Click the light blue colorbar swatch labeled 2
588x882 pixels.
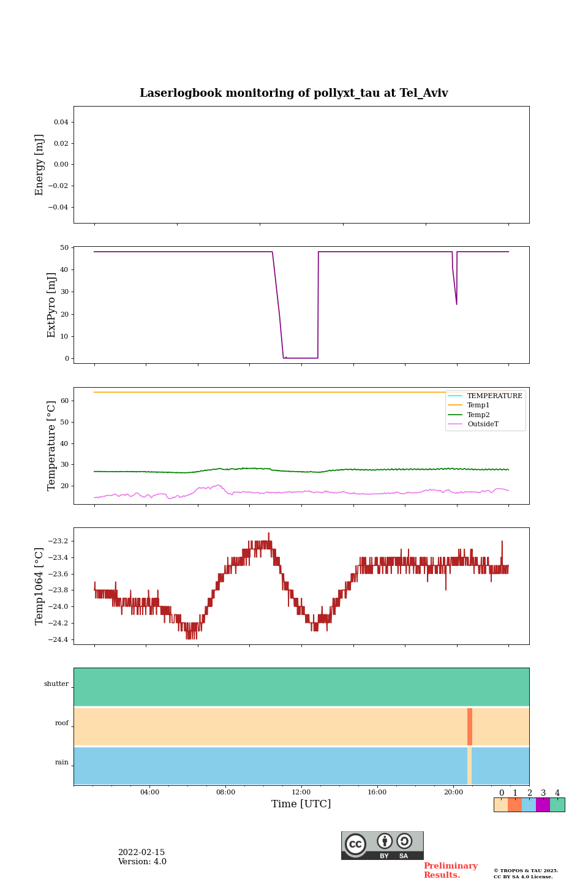[x=529, y=805]
